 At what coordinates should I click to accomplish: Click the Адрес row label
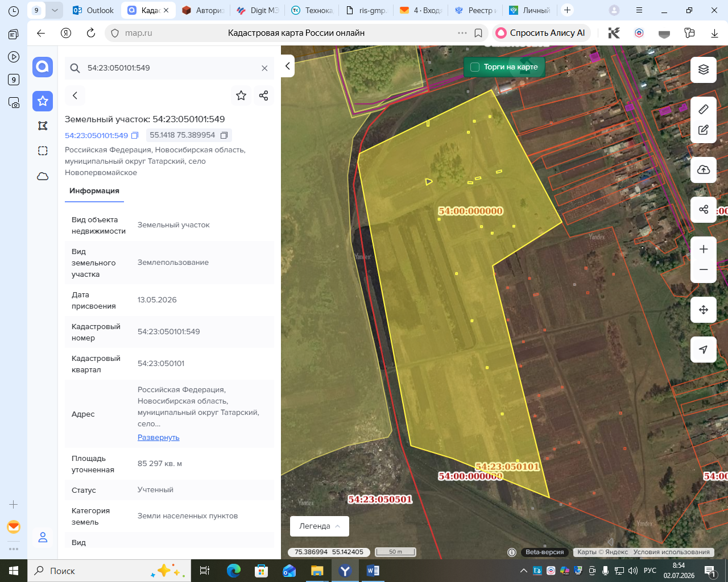pyautogui.click(x=83, y=414)
